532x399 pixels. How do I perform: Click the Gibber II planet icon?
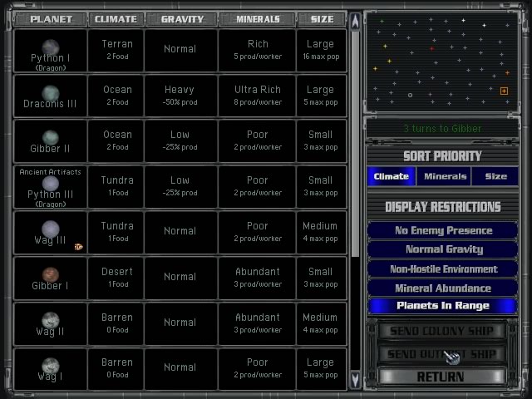[51, 138]
